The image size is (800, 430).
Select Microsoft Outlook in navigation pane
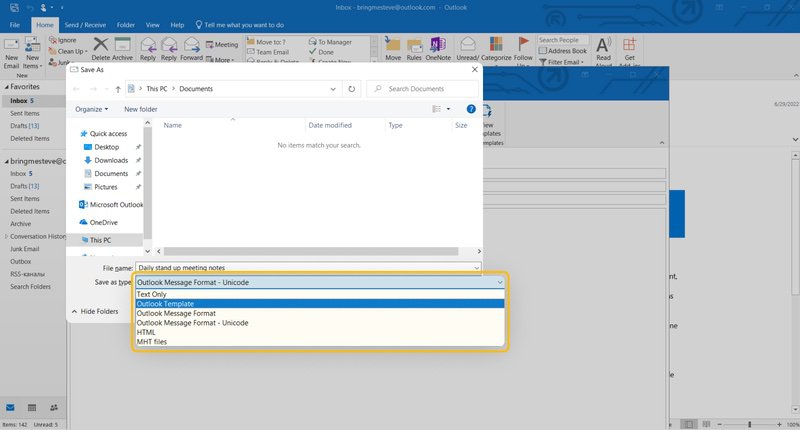pos(111,205)
